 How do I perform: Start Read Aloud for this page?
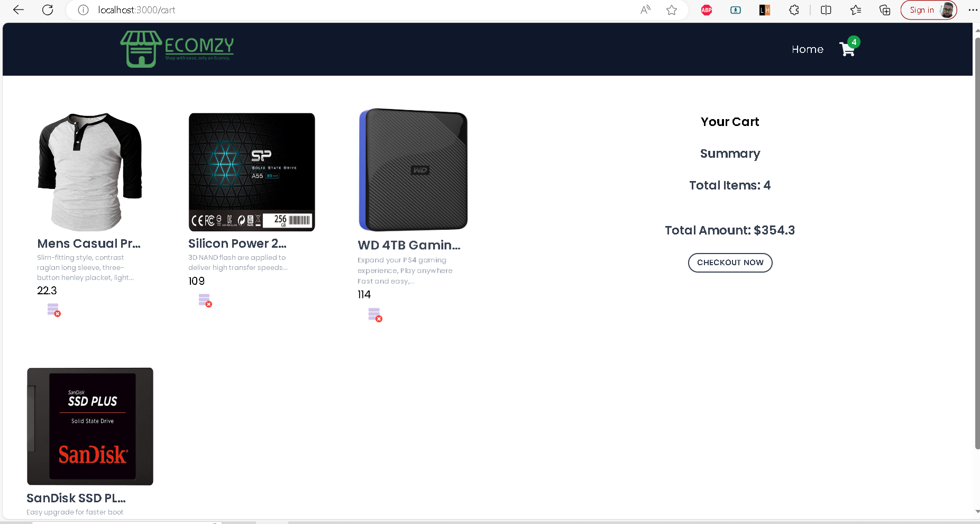pos(645,10)
